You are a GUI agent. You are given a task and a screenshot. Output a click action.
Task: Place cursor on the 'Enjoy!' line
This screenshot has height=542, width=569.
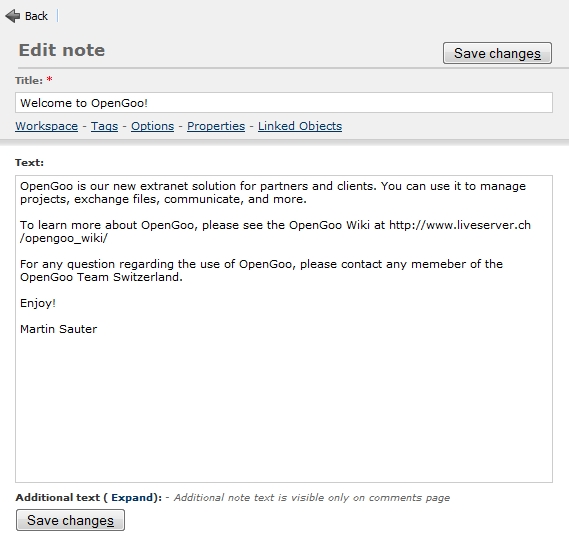click(38, 303)
